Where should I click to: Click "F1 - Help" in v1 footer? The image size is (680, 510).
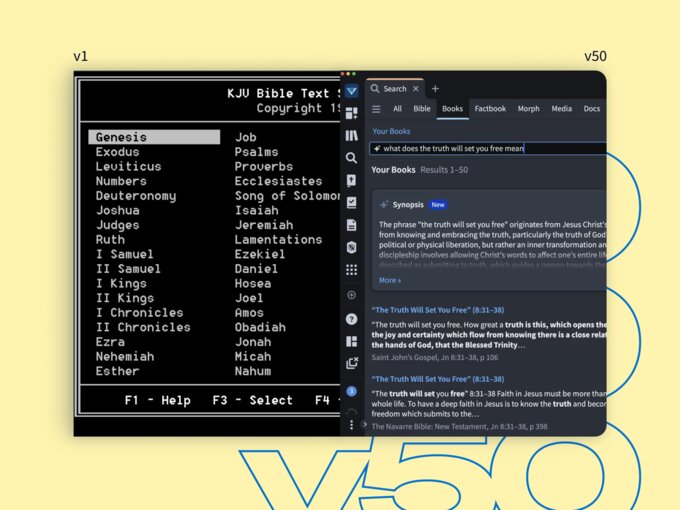pyautogui.click(x=157, y=400)
